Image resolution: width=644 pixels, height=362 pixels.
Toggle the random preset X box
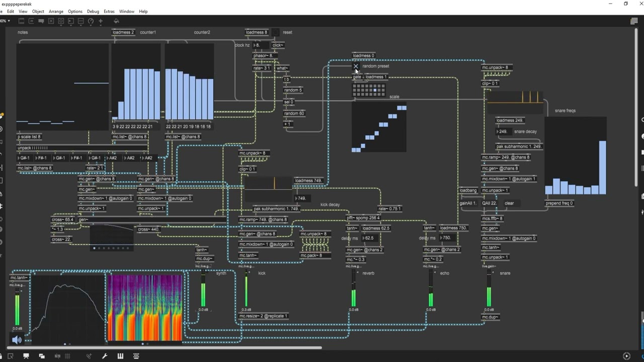(x=356, y=66)
